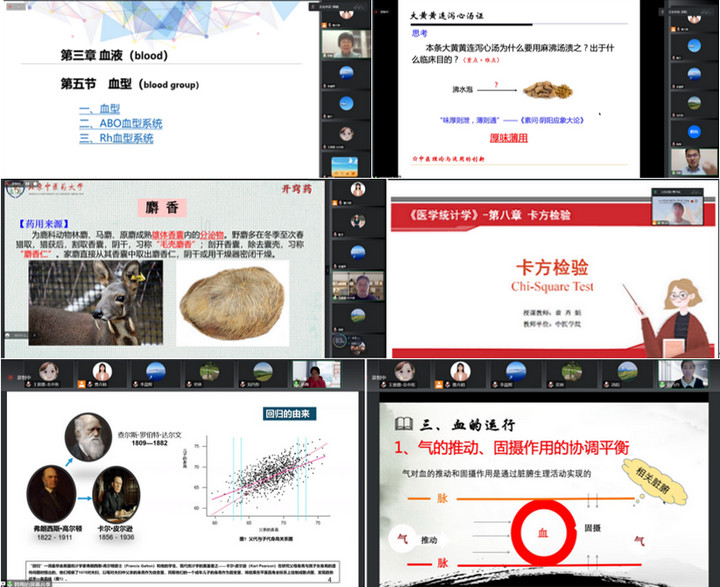Select the glasses-wearing teacher video beside blood slide
Screen dimensions: 720x587
pyautogui.click(x=344, y=44)
